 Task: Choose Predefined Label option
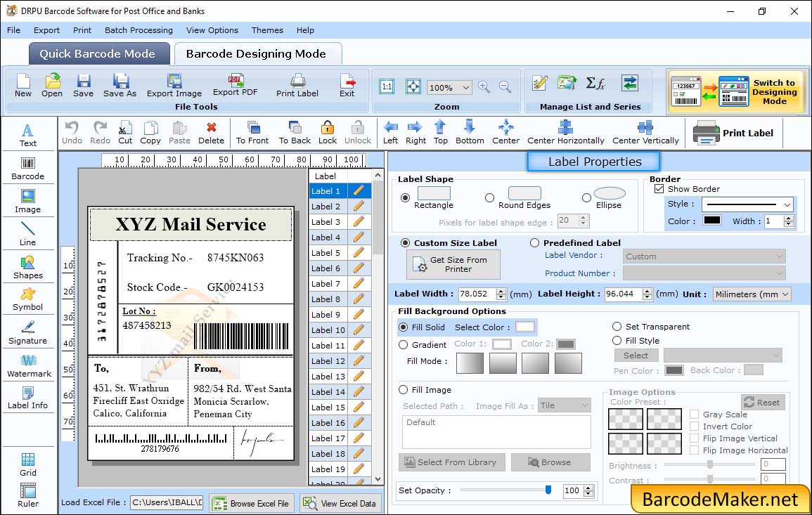[534, 243]
